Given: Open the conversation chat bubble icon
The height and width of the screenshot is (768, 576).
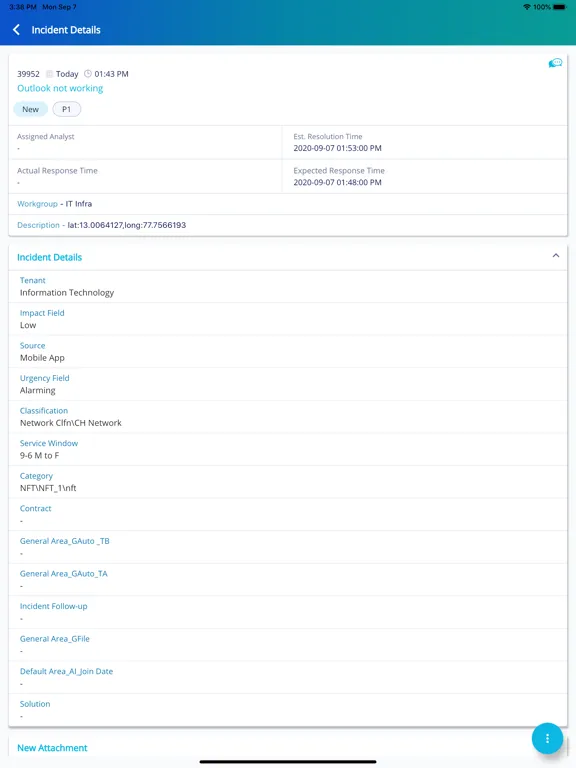Looking at the screenshot, I should pos(555,63).
